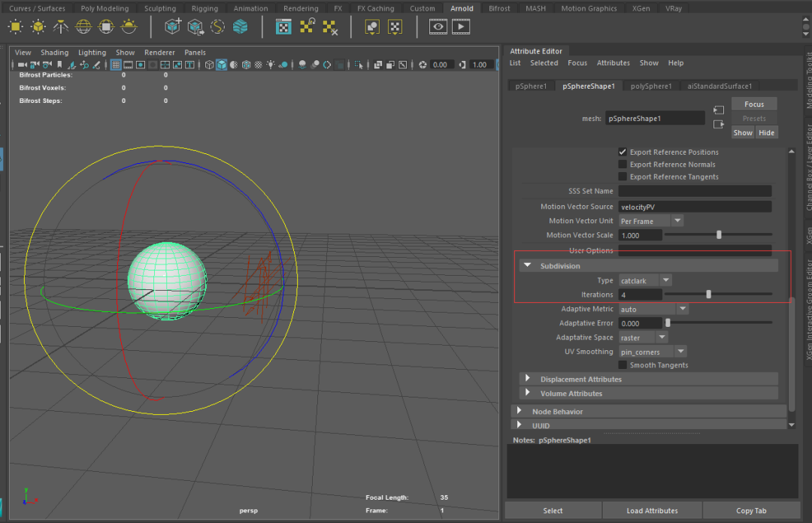Viewport: 812px width, 523px height.
Task: Create an Arnold physical sky from shelf
Action: coord(129,27)
